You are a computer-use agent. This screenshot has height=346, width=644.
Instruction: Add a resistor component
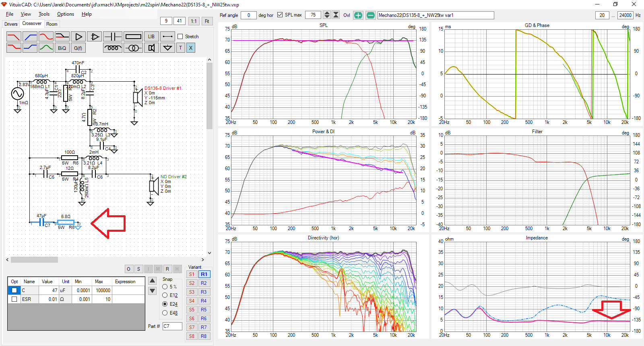pyautogui.click(x=133, y=37)
